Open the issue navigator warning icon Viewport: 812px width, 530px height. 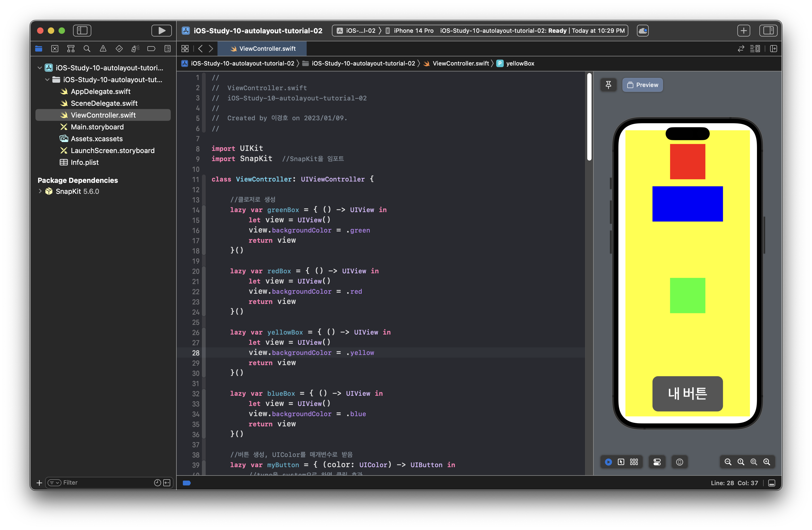point(103,49)
